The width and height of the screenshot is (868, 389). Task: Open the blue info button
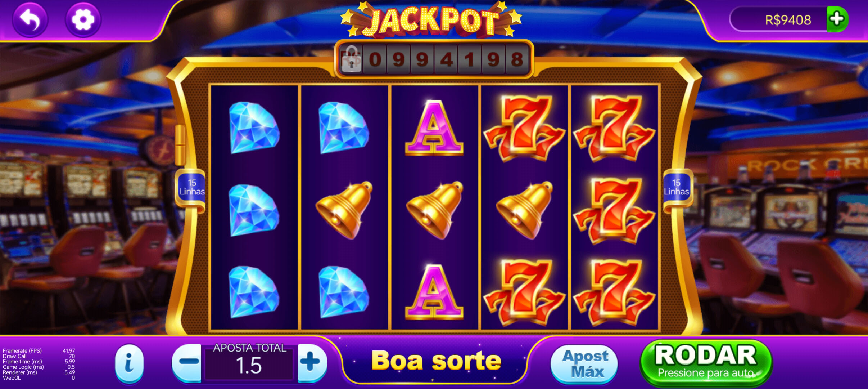coord(129,363)
